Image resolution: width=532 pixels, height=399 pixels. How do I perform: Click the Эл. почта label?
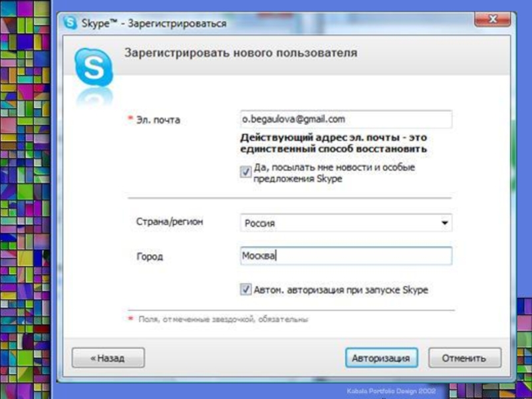pos(158,120)
